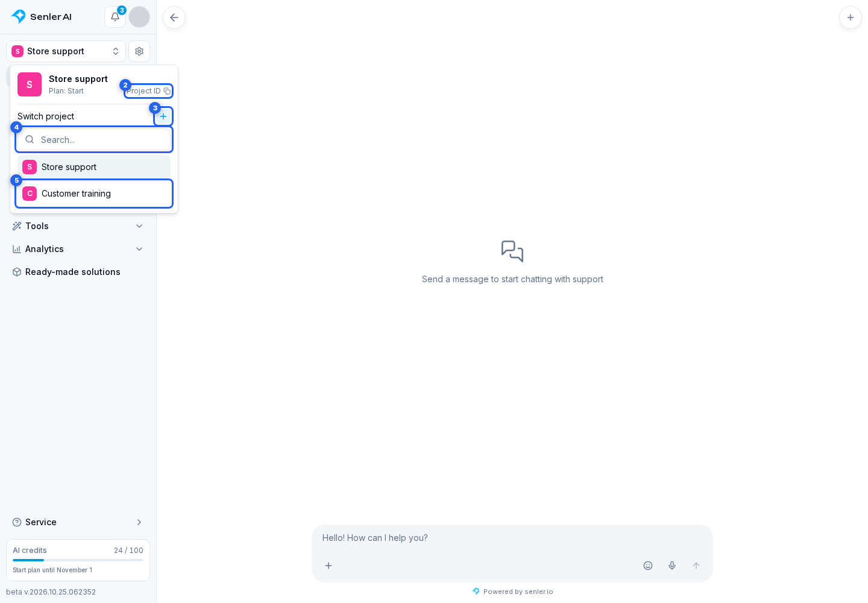Select Store support in project list
This screenshot has width=868, height=603.
pyautogui.click(x=94, y=167)
